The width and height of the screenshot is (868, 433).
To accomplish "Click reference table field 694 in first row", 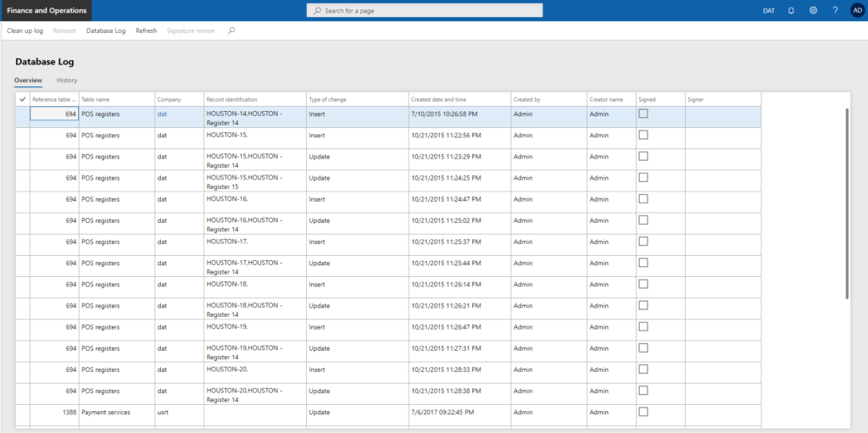I will pyautogui.click(x=54, y=114).
